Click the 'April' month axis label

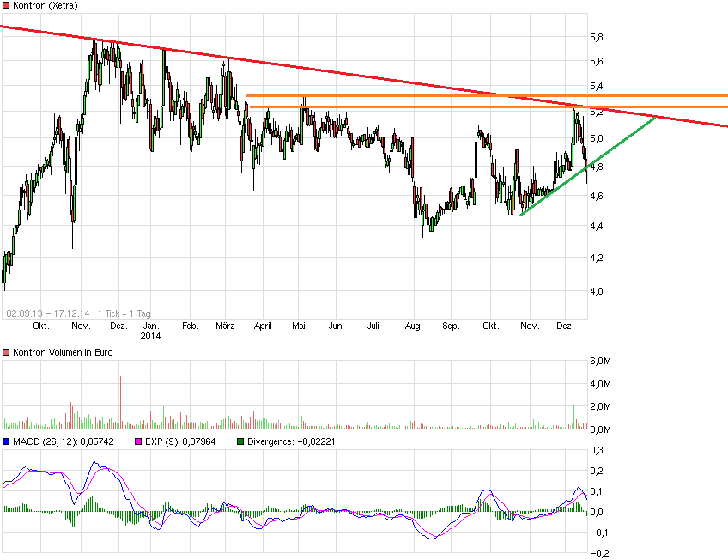pyautogui.click(x=263, y=326)
